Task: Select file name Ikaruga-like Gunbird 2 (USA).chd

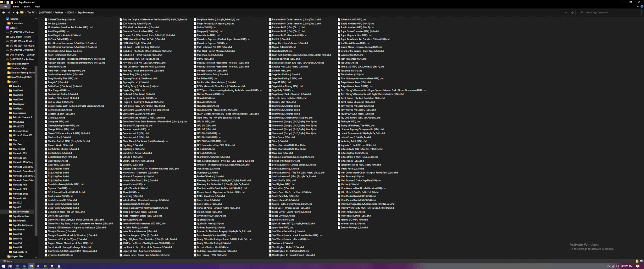Action: coord(133,165)
